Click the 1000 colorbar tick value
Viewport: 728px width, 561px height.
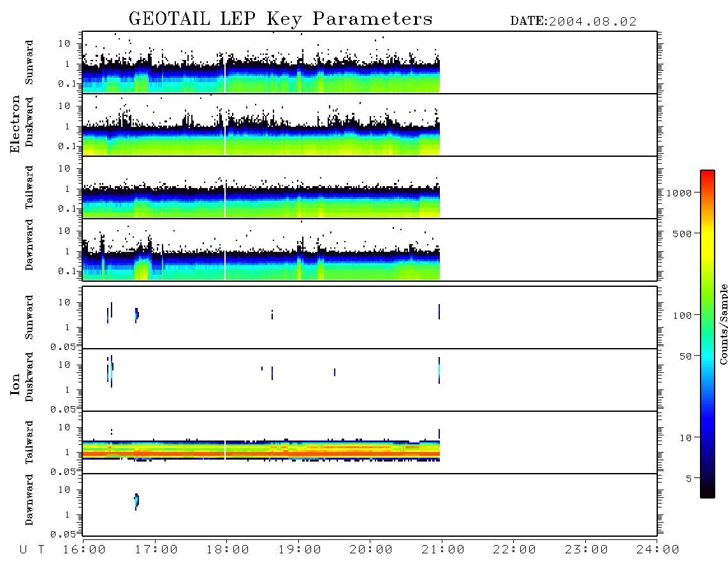679,193
